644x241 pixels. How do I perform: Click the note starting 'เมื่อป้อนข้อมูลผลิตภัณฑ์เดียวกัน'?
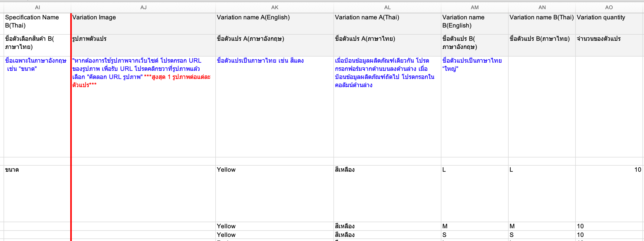point(387,107)
